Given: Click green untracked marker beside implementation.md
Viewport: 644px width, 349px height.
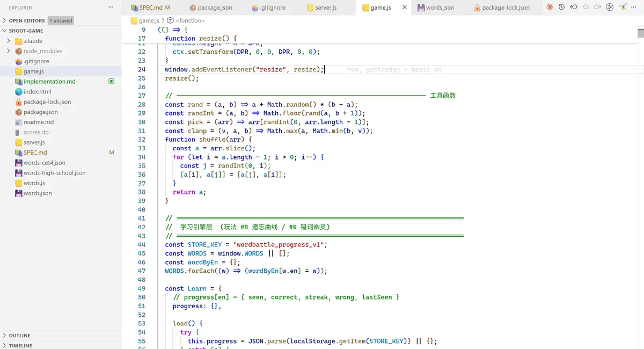Looking at the screenshot, I should 112,82.
